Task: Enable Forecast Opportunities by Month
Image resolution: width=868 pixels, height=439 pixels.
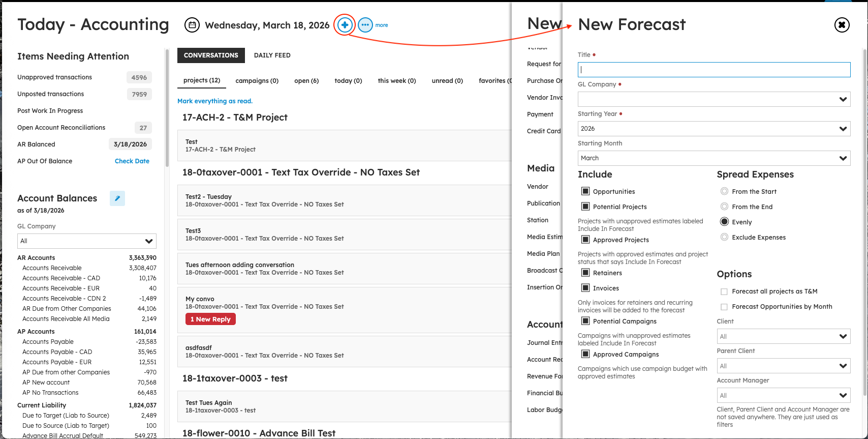Action: (x=724, y=307)
